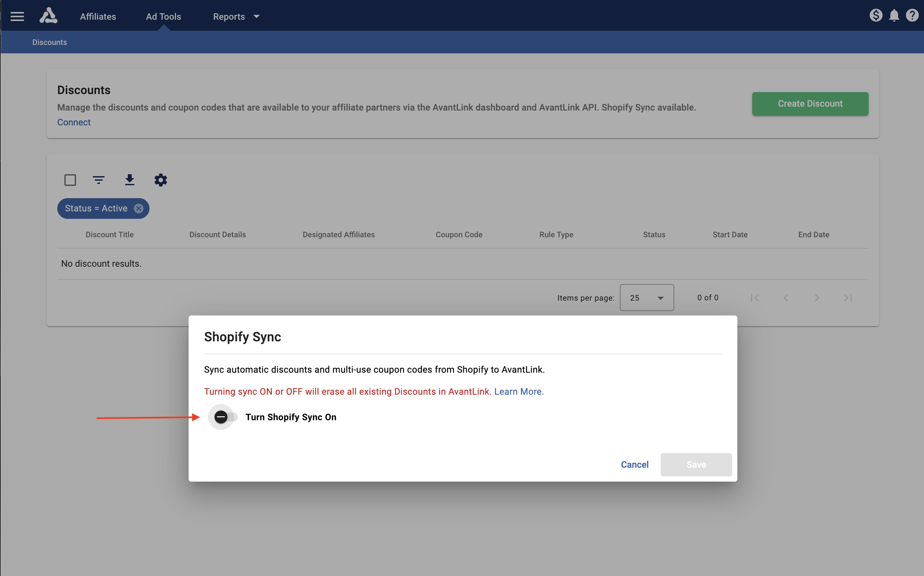This screenshot has height=576, width=924.
Task: Open the hamburger navigation menu
Action: 17,16
